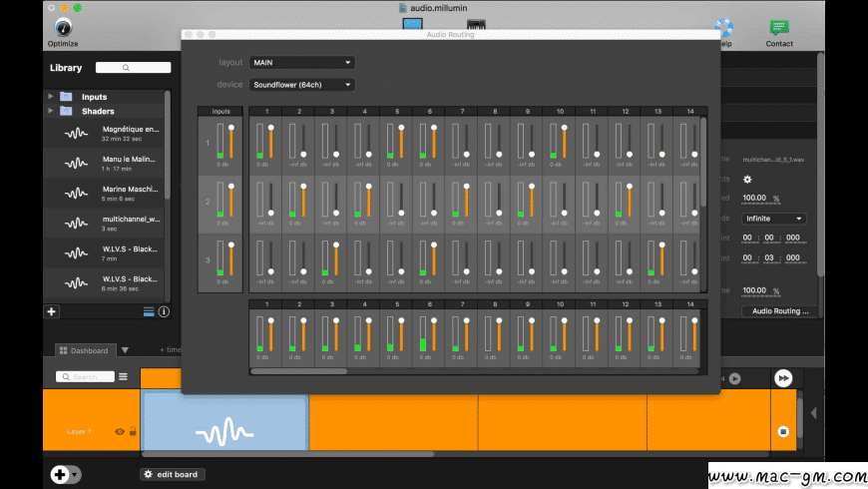This screenshot has width=868, height=489.
Task: Toggle the Layer 1 lock icon
Action: (x=133, y=431)
